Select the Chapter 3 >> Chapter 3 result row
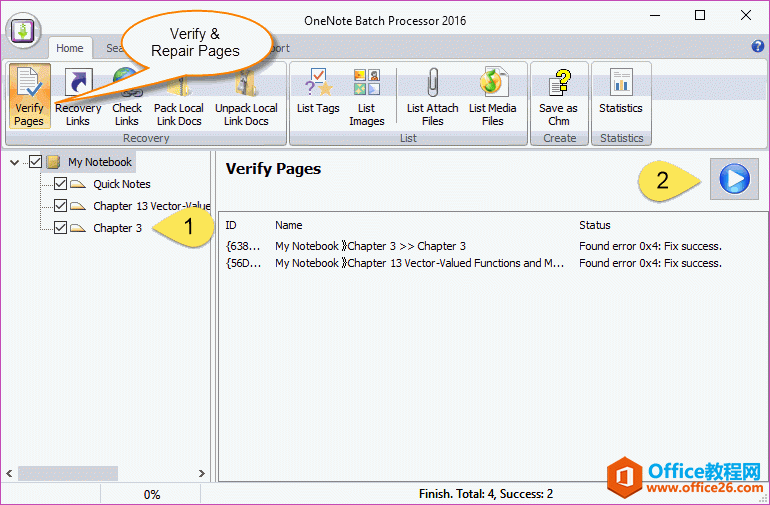This screenshot has width=770, height=505. (494, 246)
